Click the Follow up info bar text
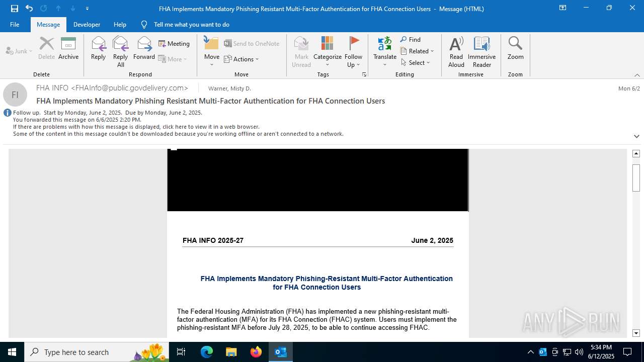Viewport: 644px width, 362px height. coord(108,113)
